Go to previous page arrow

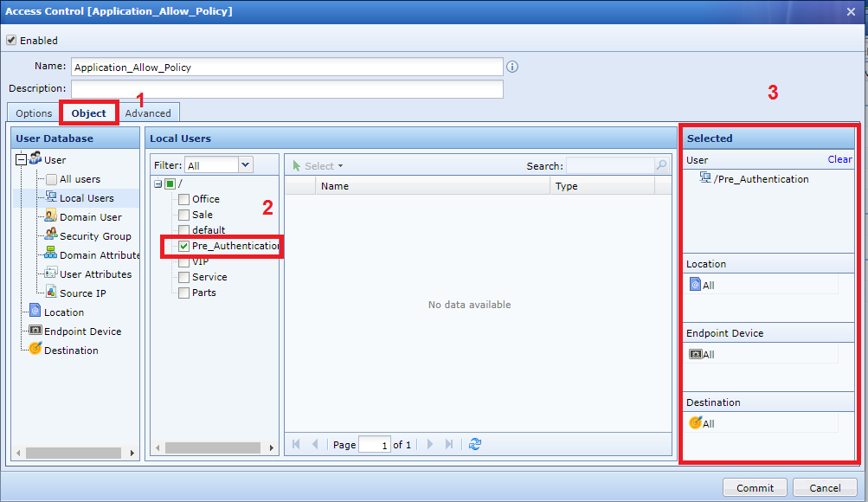tap(315, 444)
